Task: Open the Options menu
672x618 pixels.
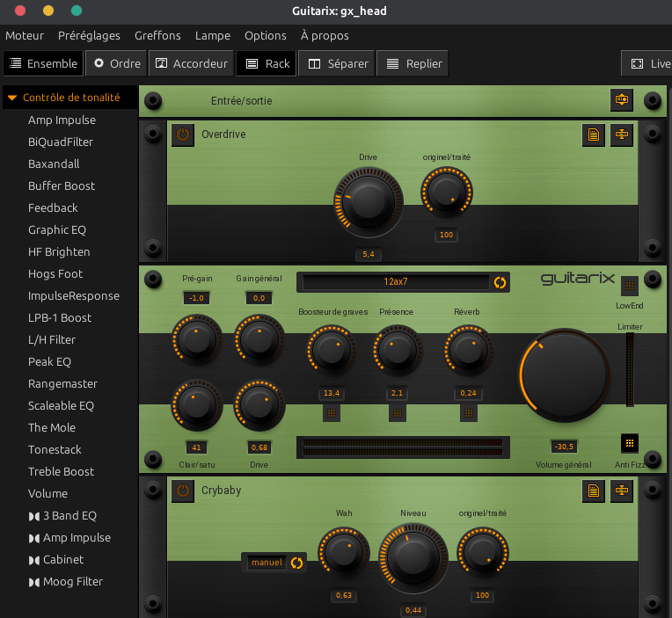Action: pos(266,35)
